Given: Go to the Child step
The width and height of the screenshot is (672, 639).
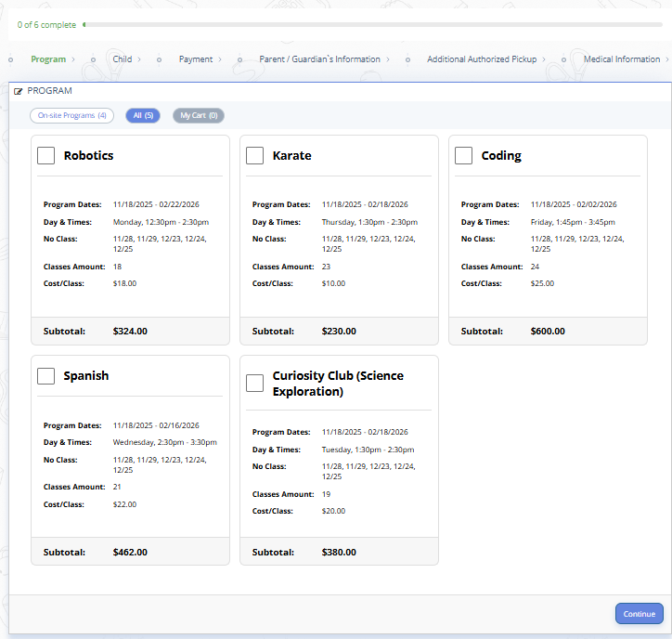Looking at the screenshot, I should tap(123, 59).
